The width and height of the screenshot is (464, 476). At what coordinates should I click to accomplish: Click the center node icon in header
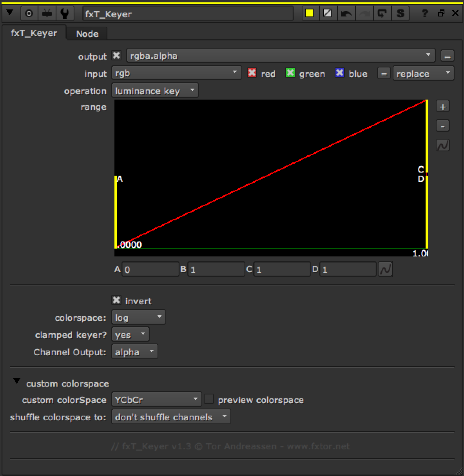pos(29,13)
